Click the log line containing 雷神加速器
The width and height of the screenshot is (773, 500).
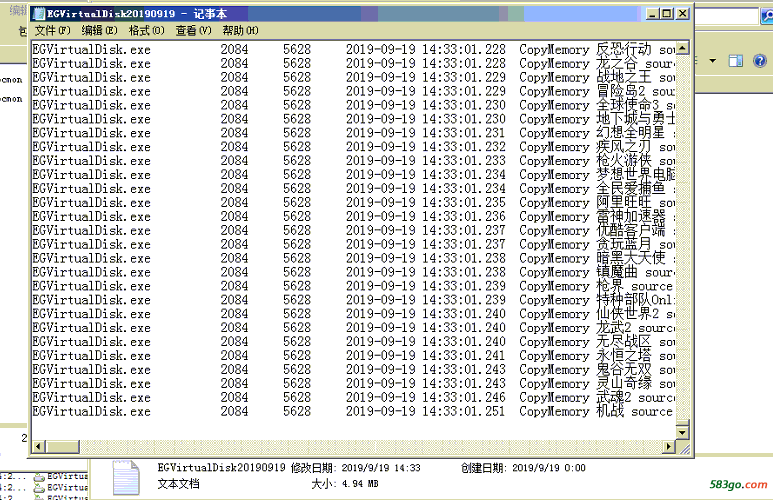coord(353,216)
